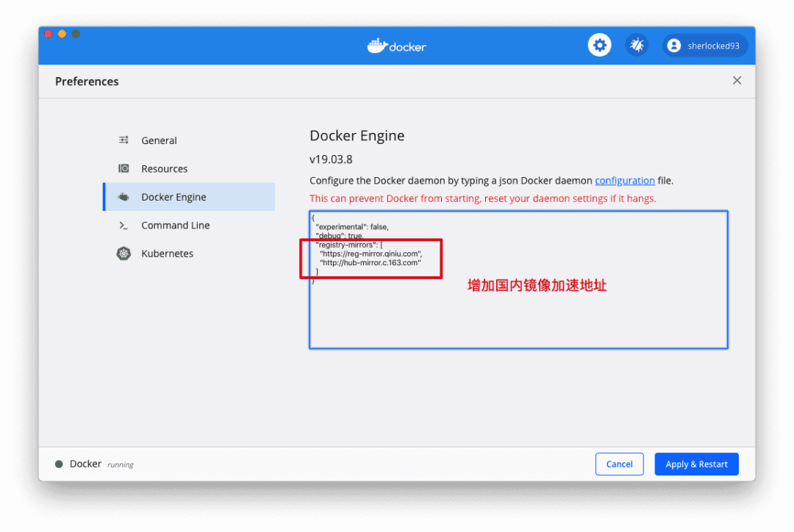794x532 pixels.
Task: Open the Settings gear in the top bar
Action: 599,45
